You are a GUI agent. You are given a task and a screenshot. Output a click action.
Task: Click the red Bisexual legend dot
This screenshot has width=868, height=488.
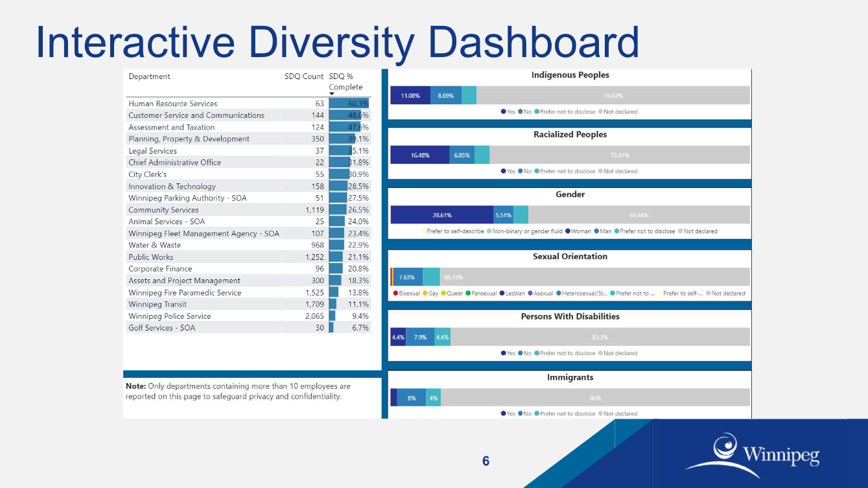coord(397,294)
